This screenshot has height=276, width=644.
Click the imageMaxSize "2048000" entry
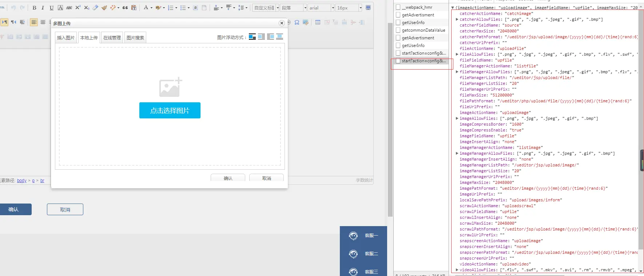coord(487,182)
